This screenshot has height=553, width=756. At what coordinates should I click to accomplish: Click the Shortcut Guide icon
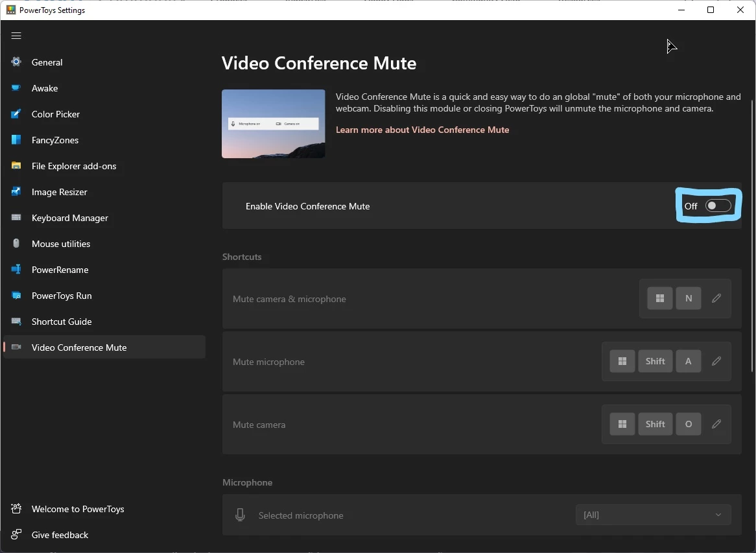16,321
